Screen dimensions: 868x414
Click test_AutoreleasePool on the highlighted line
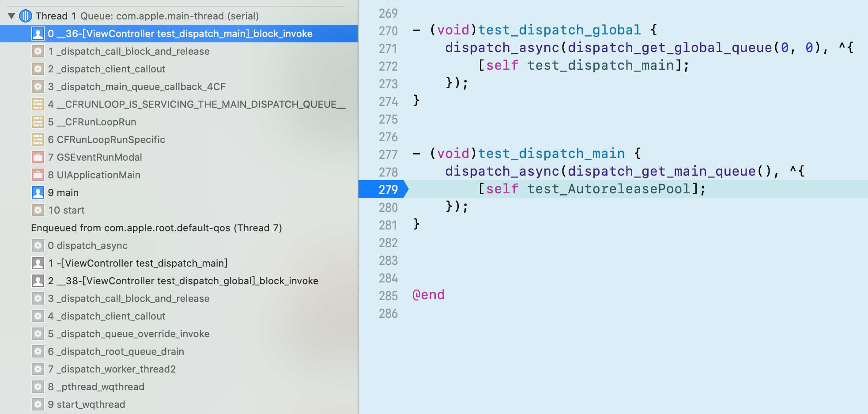608,189
